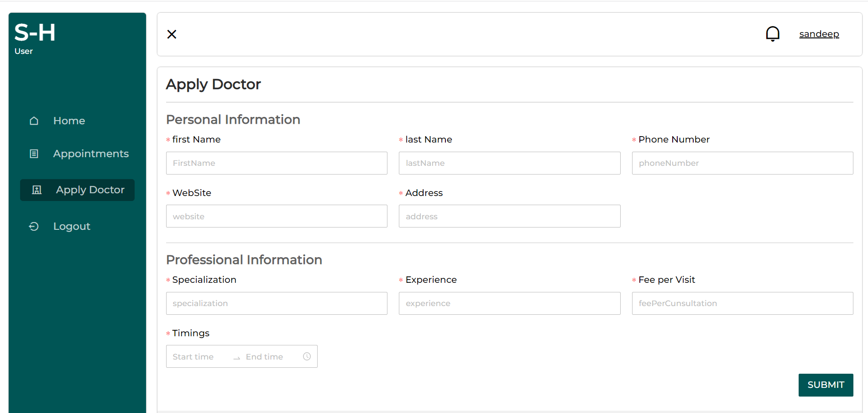Open the Start time picker
This screenshot has height=413, width=868.
point(199,357)
